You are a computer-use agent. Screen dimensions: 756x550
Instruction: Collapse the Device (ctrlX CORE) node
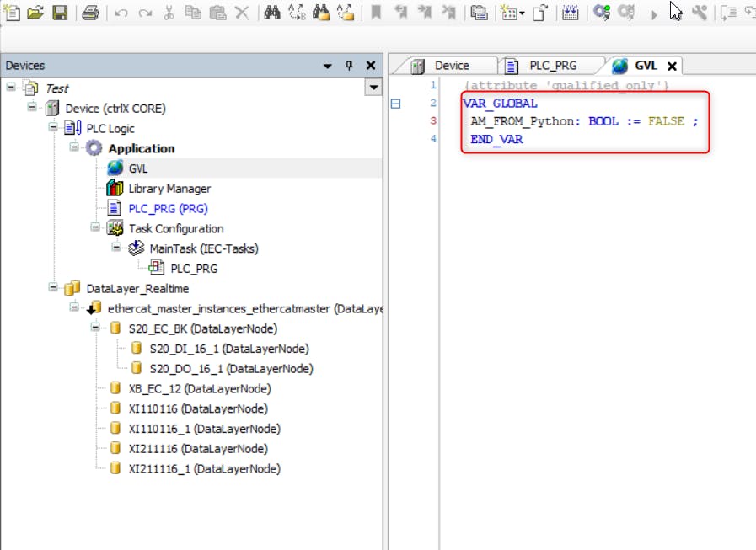pos(32,107)
